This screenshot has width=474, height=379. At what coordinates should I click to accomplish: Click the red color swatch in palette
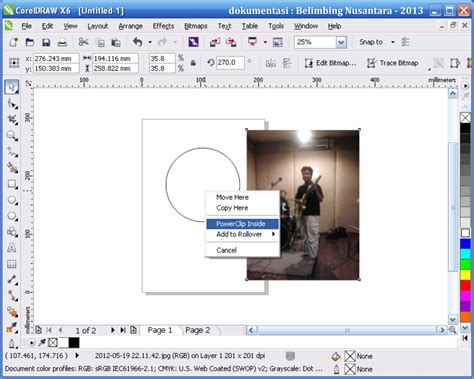tap(465, 285)
